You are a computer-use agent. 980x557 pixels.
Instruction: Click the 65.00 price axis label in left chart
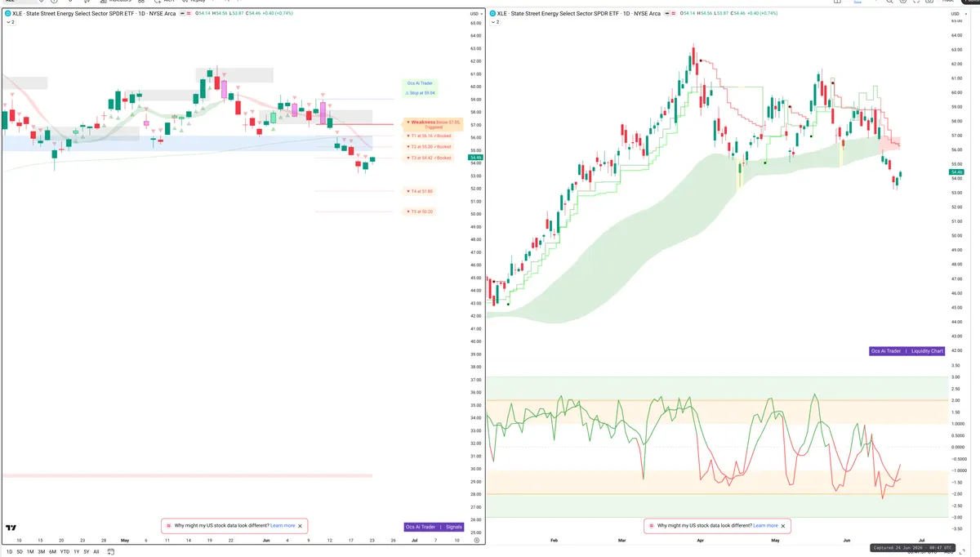475,23
